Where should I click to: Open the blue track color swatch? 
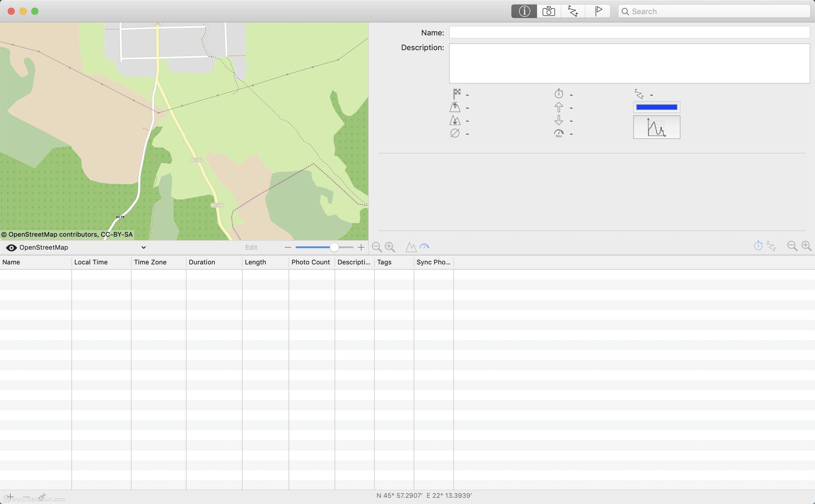pyautogui.click(x=656, y=107)
